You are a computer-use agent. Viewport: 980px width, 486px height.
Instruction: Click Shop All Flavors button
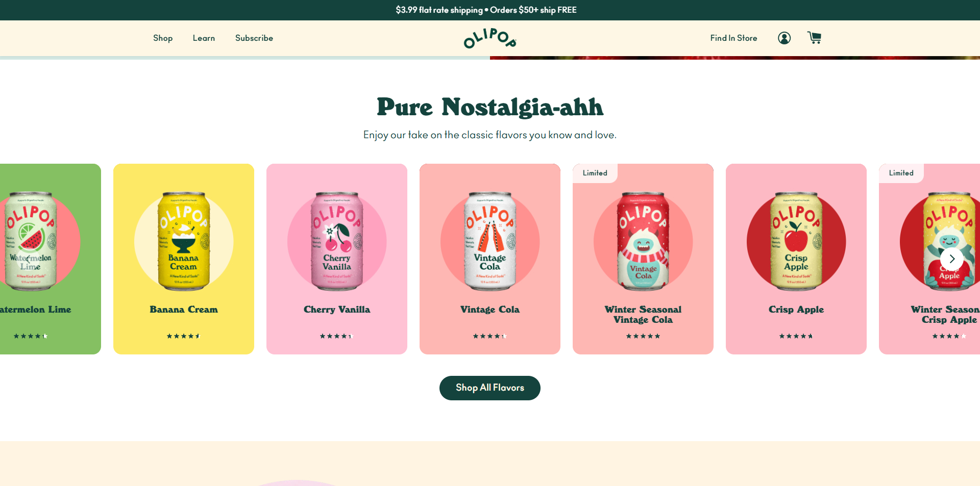pos(490,388)
